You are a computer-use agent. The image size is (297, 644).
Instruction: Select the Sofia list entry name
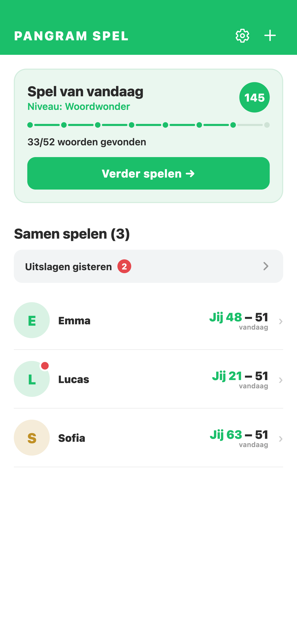coord(72,438)
